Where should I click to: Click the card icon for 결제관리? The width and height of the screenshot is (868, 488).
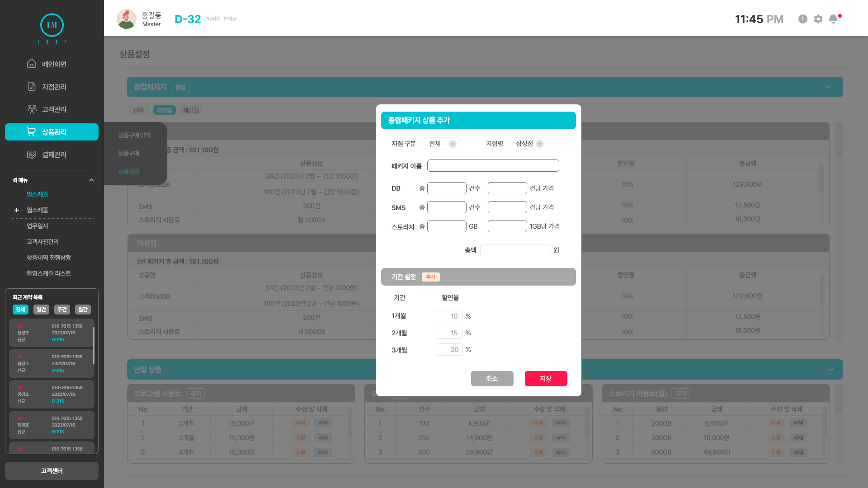tap(32, 155)
